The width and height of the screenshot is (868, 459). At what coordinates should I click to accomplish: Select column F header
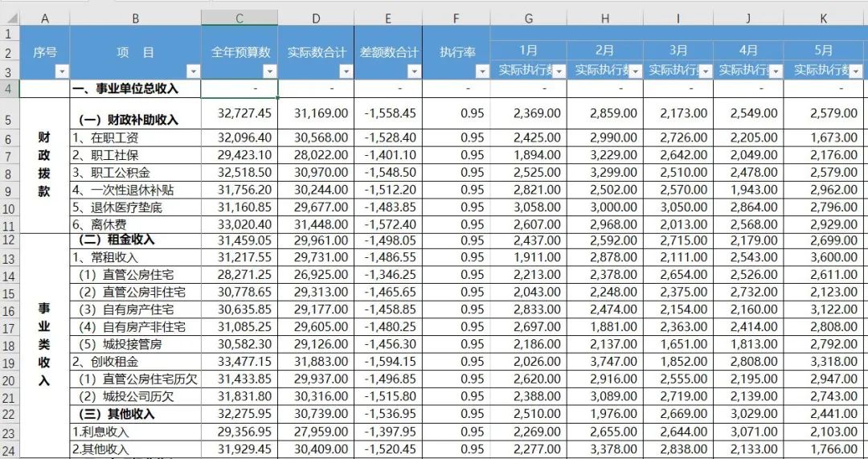pyautogui.click(x=457, y=18)
